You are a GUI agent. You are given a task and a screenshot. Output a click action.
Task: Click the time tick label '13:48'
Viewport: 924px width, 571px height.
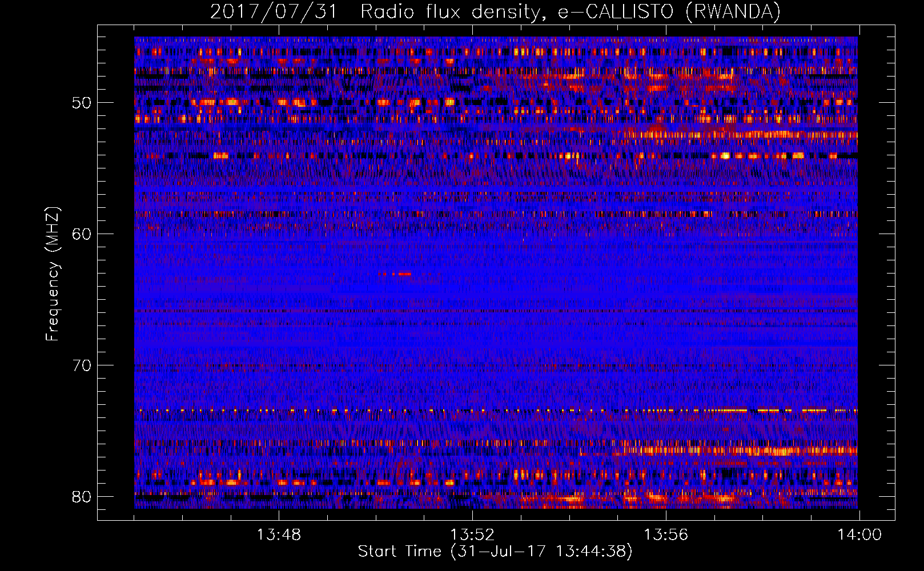click(x=279, y=535)
